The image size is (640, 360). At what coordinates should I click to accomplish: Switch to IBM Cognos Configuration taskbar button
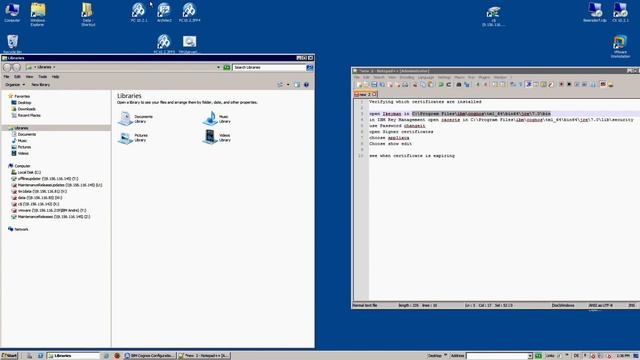pyautogui.click(x=150, y=356)
